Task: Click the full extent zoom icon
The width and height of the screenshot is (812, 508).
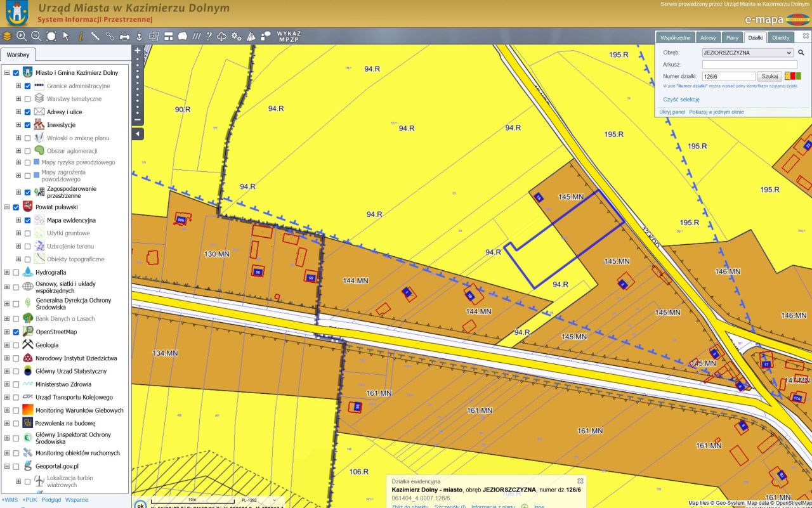Action: (51, 36)
